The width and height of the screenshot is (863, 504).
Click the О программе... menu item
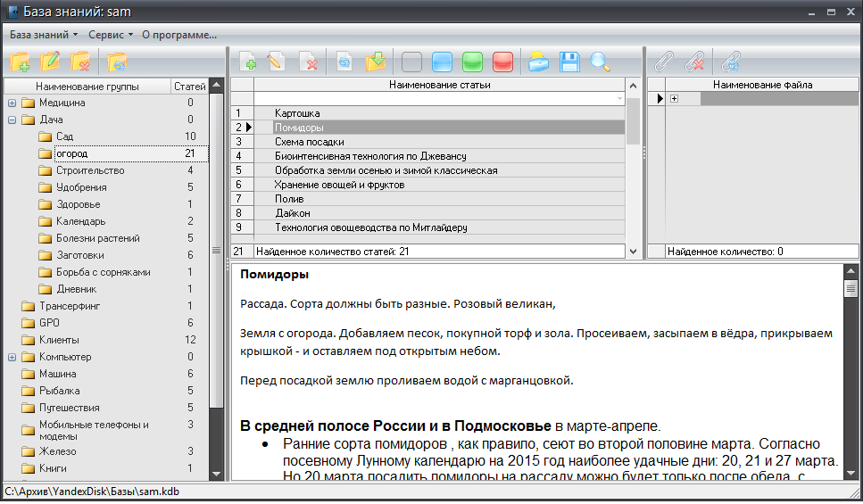pos(179,35)
